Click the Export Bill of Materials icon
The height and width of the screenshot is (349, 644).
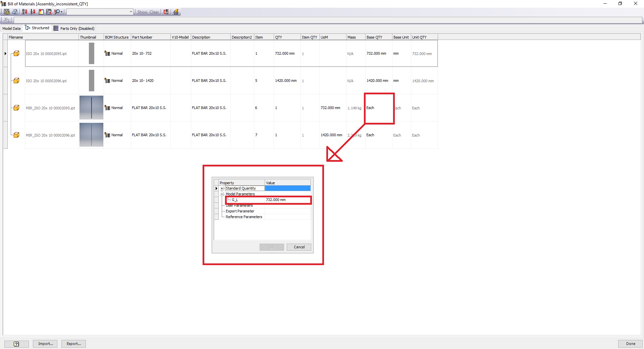(6, 12)
